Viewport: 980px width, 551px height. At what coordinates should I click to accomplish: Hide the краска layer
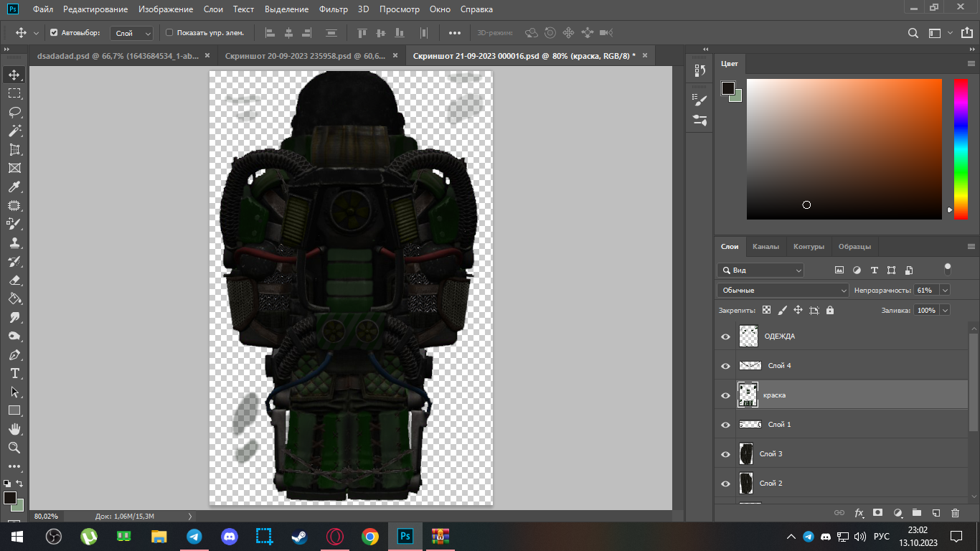pyautogui.click(x=725, y=395)
